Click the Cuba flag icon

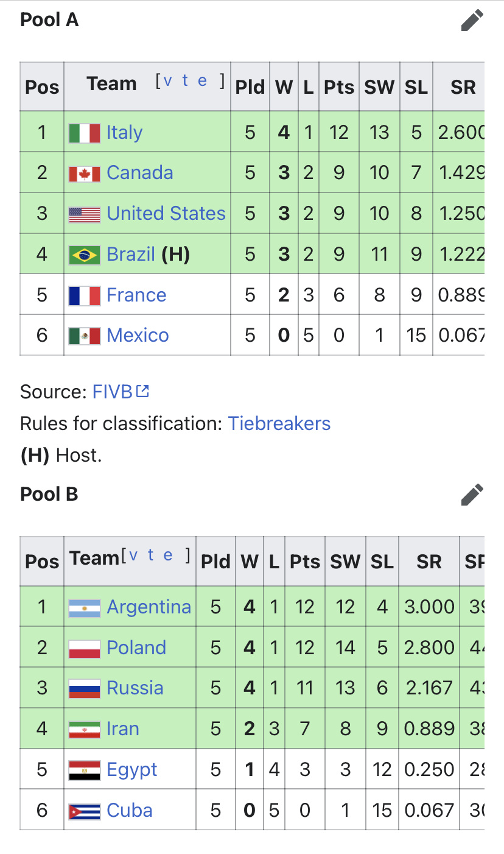pyautogui.click(x=85, y=811)
